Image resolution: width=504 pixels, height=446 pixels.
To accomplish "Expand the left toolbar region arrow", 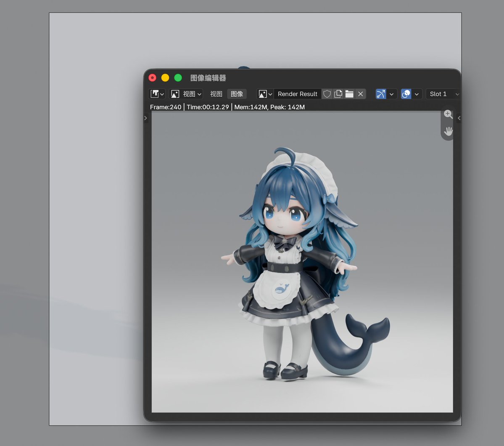I will [x=145, y=118].
